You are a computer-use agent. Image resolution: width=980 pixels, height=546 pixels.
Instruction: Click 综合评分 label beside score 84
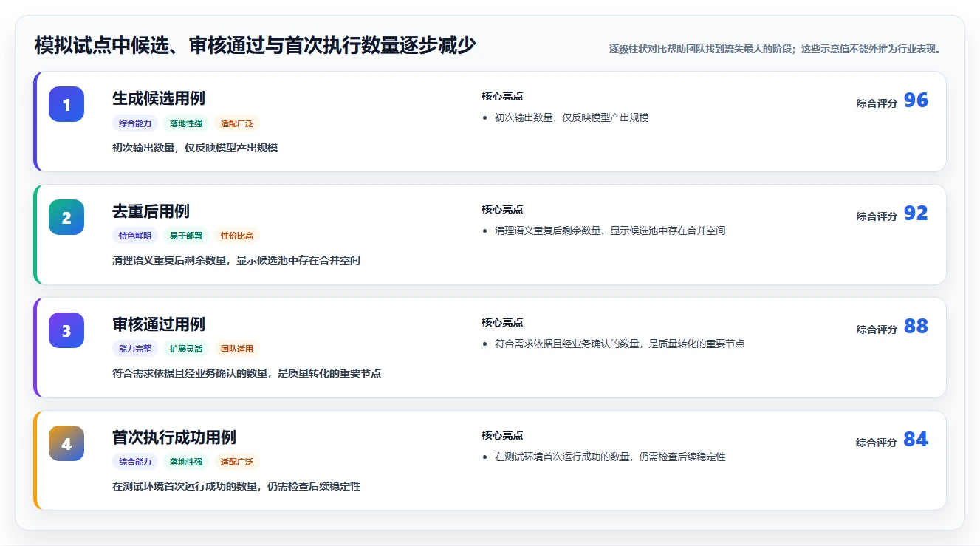pyautogui.click(x=877, y=443)
